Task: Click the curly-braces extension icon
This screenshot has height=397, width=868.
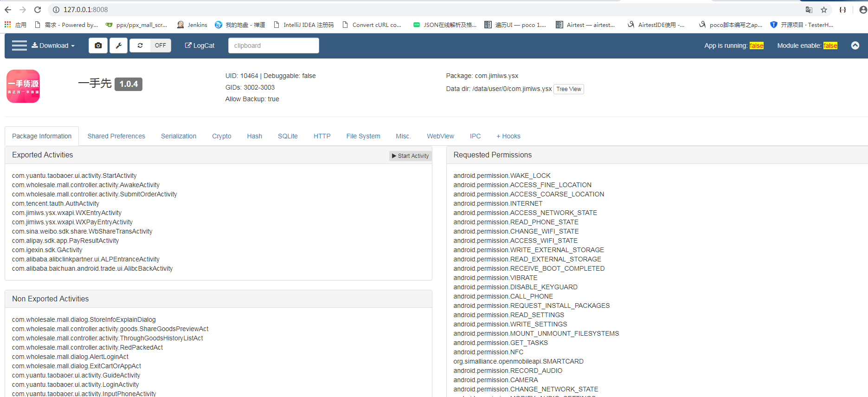Action: 843,10
